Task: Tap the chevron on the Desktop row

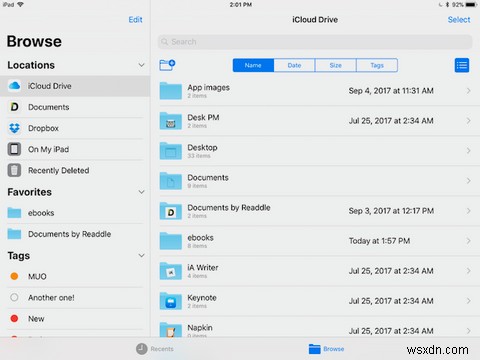Action: click(468, 151)
